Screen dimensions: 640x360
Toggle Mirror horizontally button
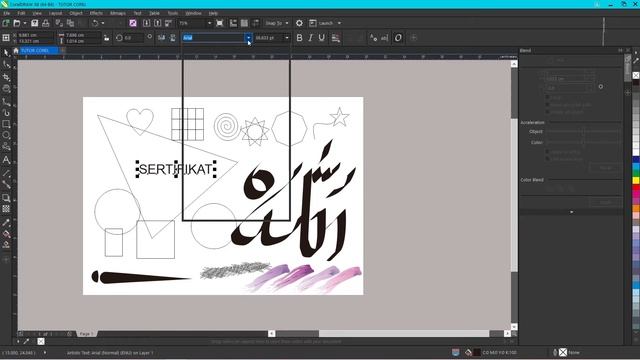coord(162,38)
